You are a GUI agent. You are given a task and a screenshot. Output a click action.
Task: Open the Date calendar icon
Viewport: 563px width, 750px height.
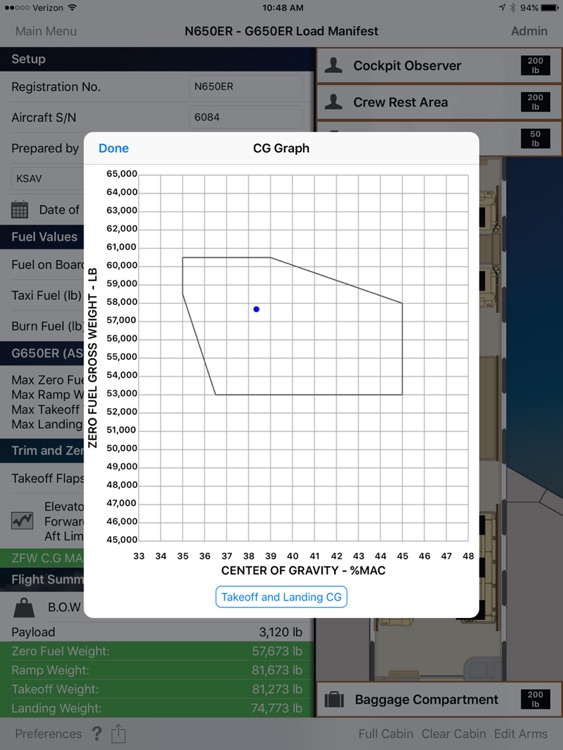point(20,210)
